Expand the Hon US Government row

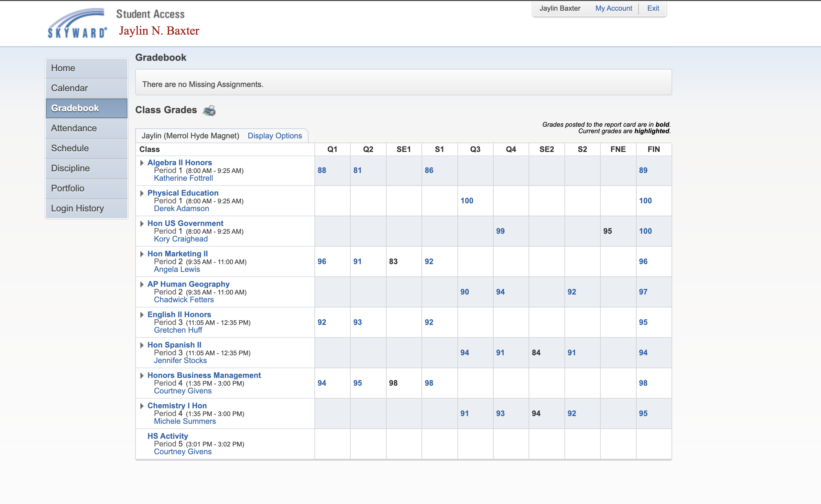tap(142, 223)
